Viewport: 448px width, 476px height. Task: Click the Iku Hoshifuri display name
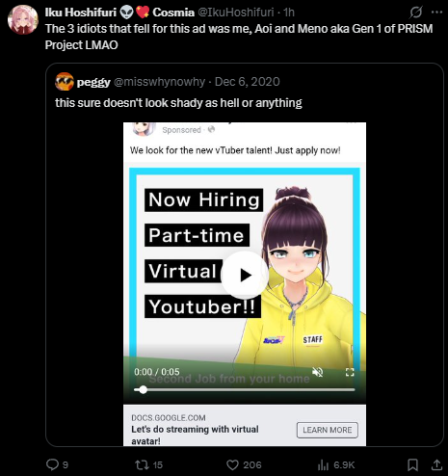coord(81,13)
